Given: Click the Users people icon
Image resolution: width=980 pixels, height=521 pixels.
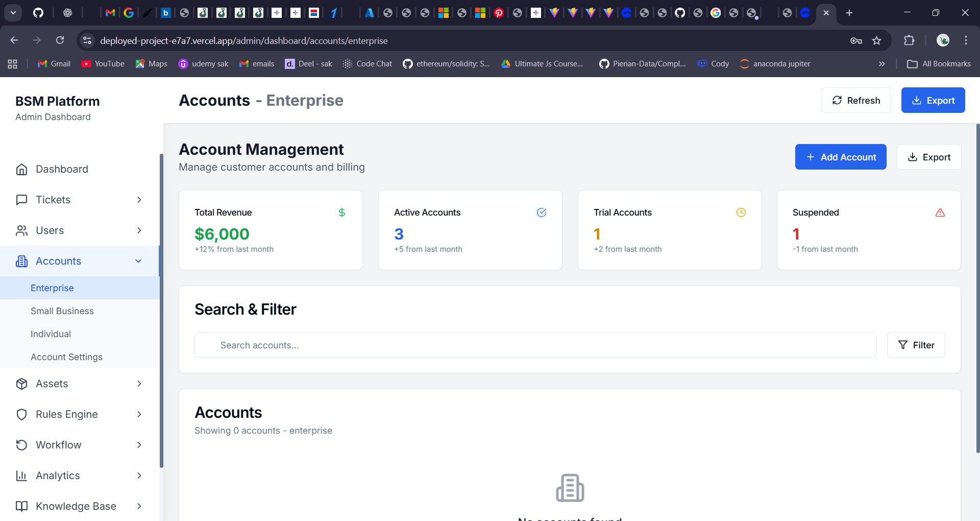Looking at the screenshot, I should point(21,230).
